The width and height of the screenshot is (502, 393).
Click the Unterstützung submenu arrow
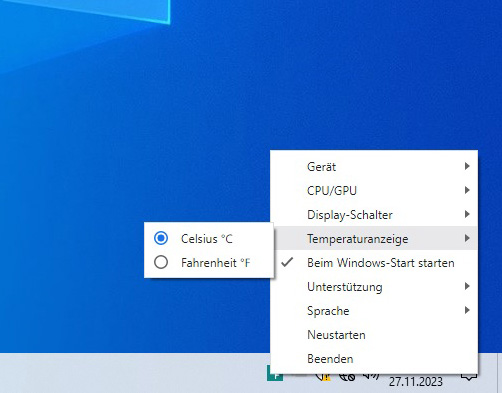[467, 286]
